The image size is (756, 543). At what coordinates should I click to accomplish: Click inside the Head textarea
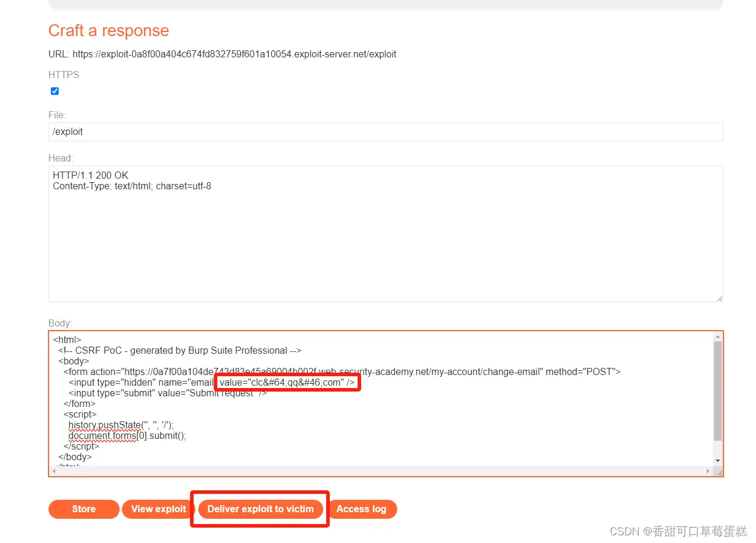pos(385,234)
